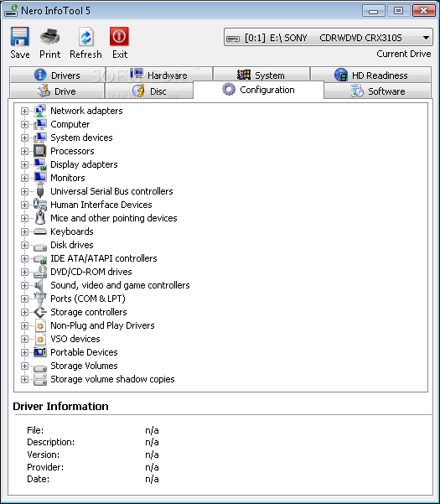Screen dimensions: 440x504
Task: Switch to the HD Readiness tab
Action: 370,75
